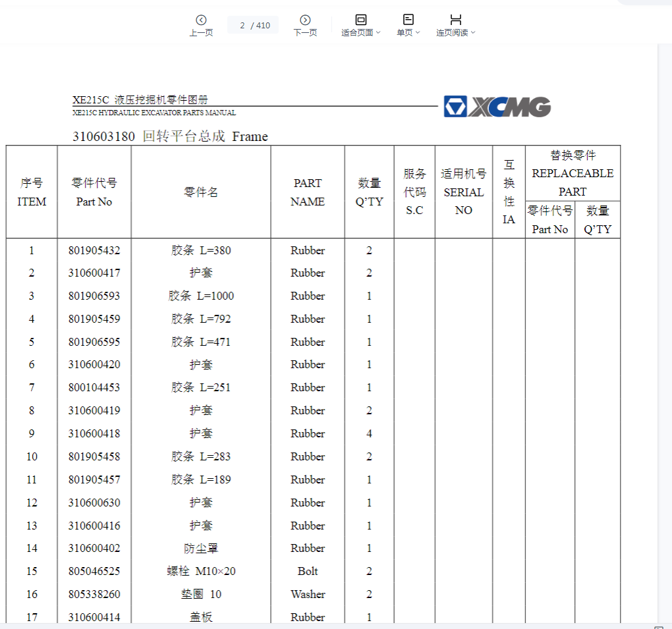Click the Bolt part name cell
The height and width of the screenshot is (629, 672).
[308, 571]
